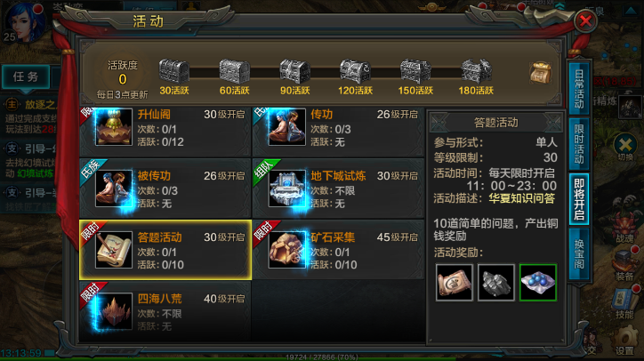
Task: Open the 180活跃 reward chest
Action: (476, 71)
